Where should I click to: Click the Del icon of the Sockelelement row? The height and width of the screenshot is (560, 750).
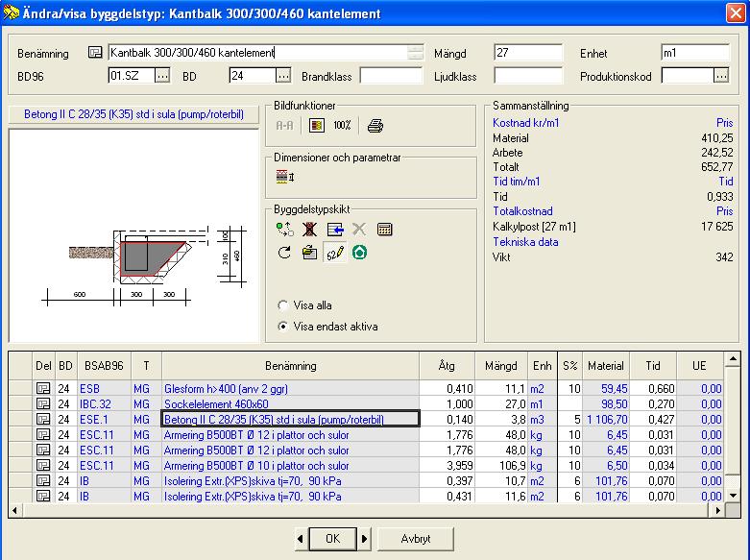tap(43, 404)
